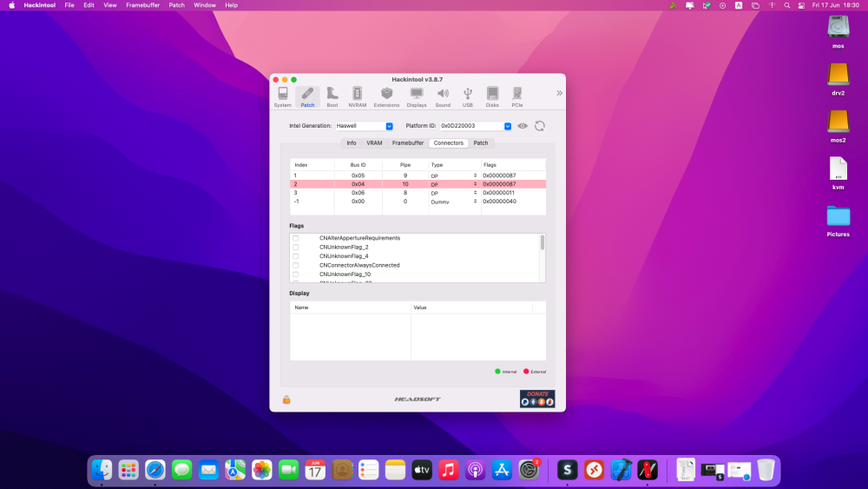
Task: Open the Hackintool app menu
Action: 39,5
